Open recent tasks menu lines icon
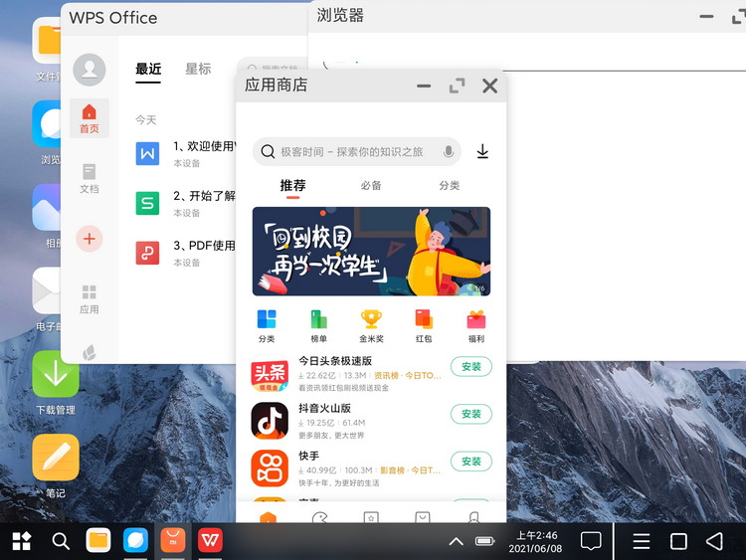Image resolution: width=746 pixels, height=560 pixels. [642, 541]
